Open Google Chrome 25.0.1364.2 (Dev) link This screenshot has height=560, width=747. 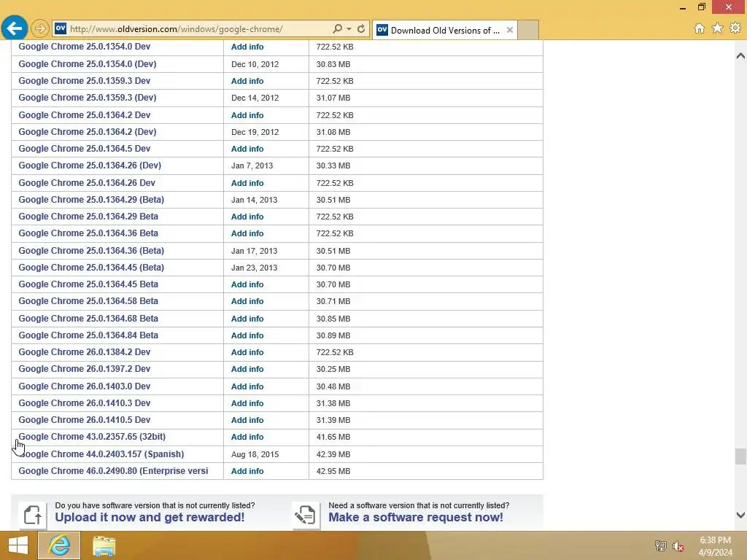(88, 132)
